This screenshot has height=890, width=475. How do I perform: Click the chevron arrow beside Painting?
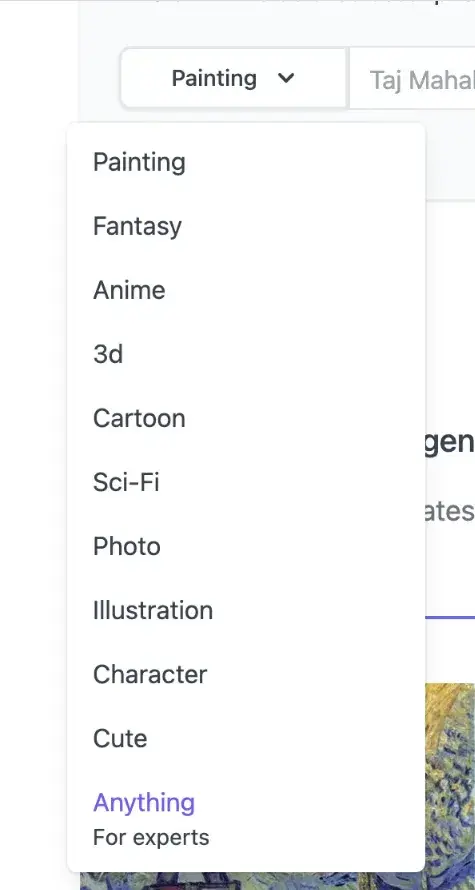(x=287, y=78)
